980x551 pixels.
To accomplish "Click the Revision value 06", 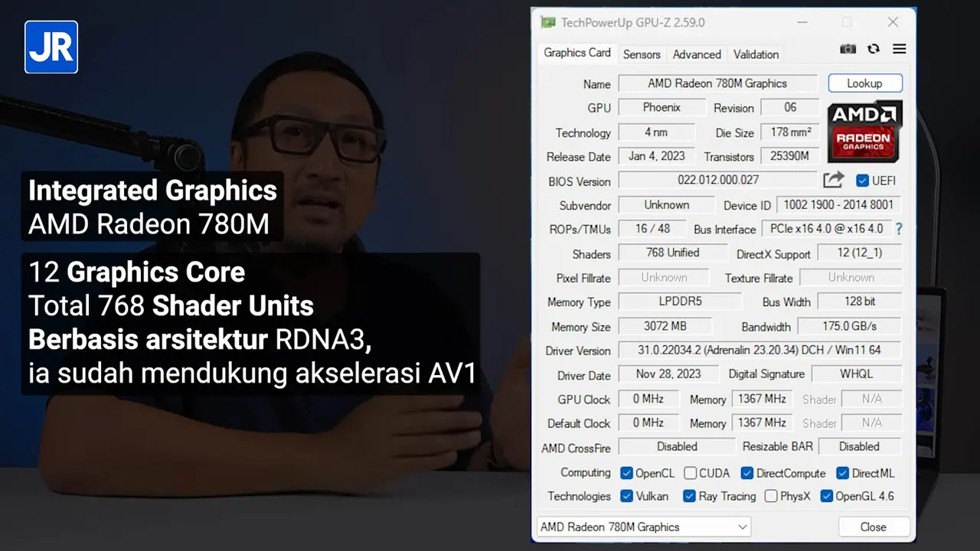I will pyautogui.click(x=790, y=107).
